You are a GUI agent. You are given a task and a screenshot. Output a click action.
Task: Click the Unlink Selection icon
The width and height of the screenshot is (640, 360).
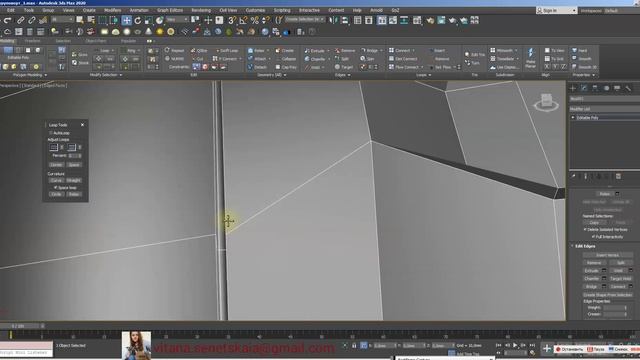[x=31, y=20]
